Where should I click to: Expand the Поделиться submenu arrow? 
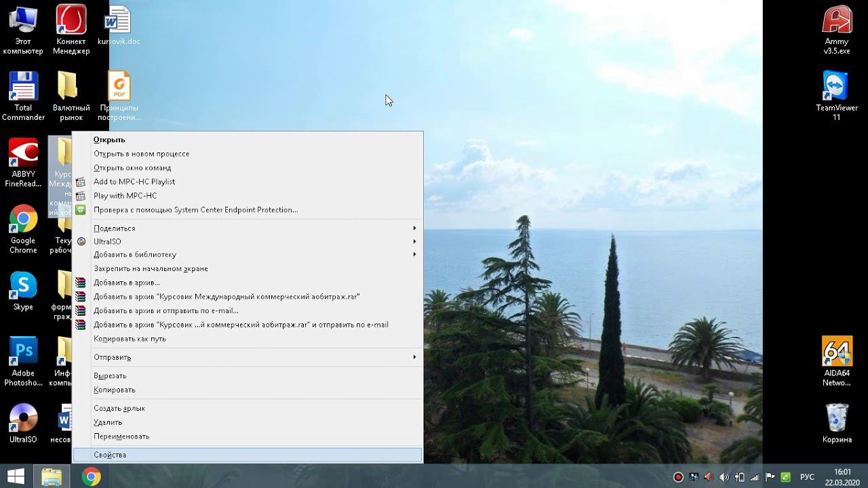point(414,228)
